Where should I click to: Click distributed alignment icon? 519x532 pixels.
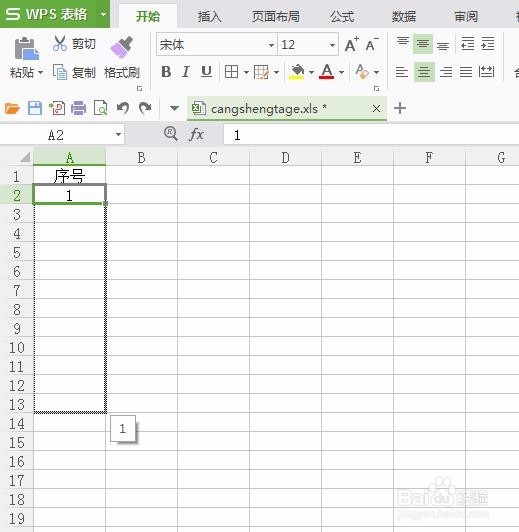486,71
